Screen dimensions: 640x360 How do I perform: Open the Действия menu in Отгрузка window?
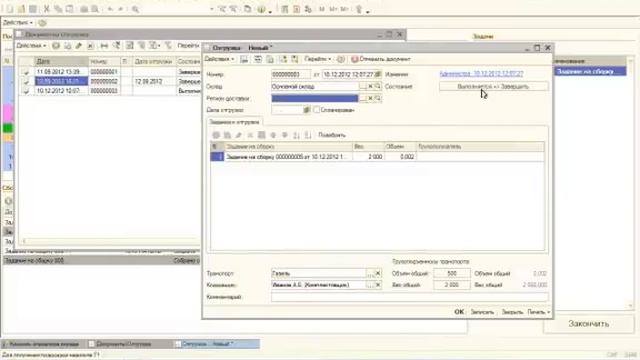tap(220, 60)
